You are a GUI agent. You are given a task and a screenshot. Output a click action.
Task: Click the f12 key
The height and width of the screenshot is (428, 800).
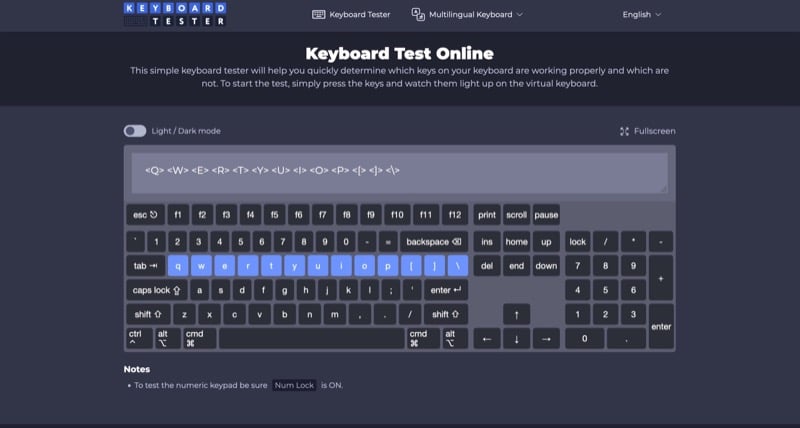click(455, 215)
